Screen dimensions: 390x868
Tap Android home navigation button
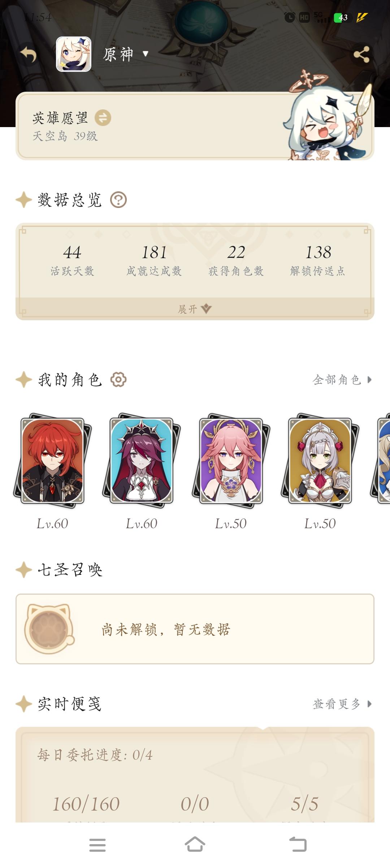195,845
